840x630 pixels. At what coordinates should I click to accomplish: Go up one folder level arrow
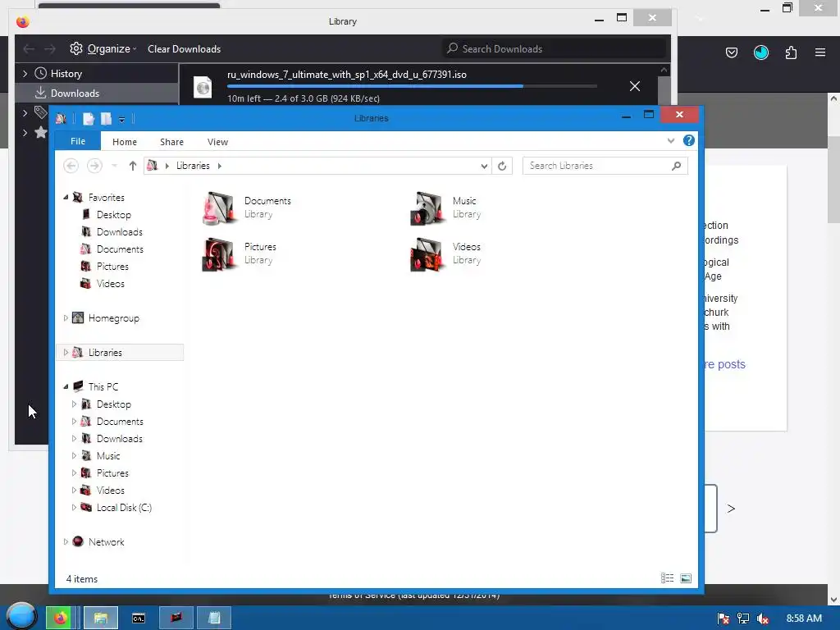[x=133, y=166]
